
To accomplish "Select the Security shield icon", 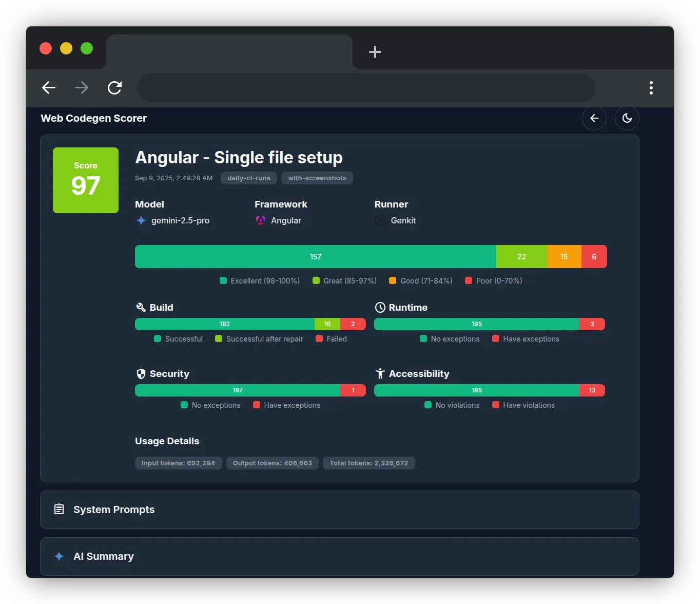I will (x=141, y=373).
